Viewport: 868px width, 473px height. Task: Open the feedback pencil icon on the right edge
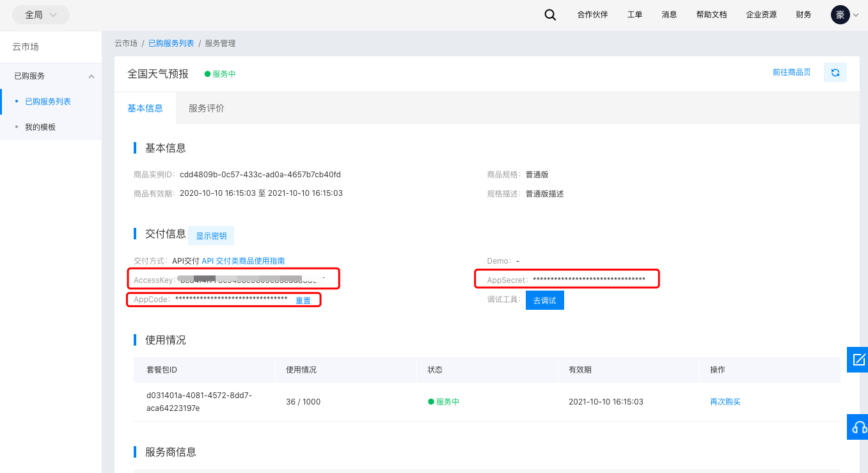coord(857,360)
